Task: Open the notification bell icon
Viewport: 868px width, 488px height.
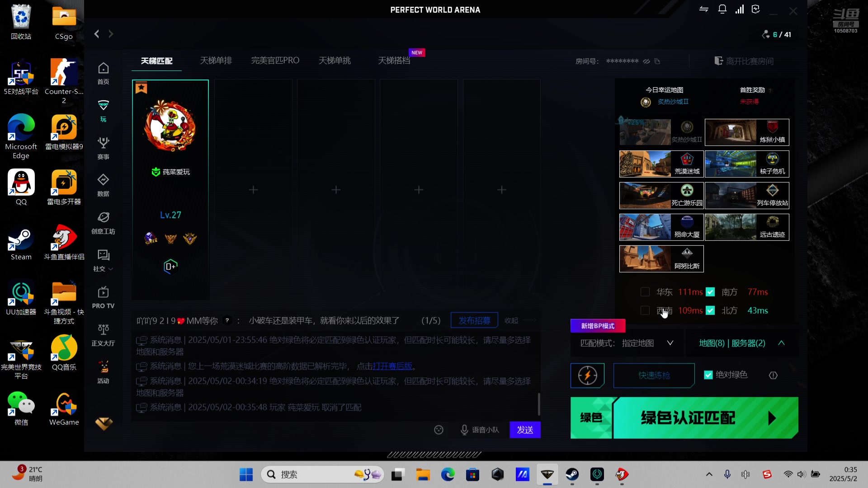Action: [x=722, y=9]
